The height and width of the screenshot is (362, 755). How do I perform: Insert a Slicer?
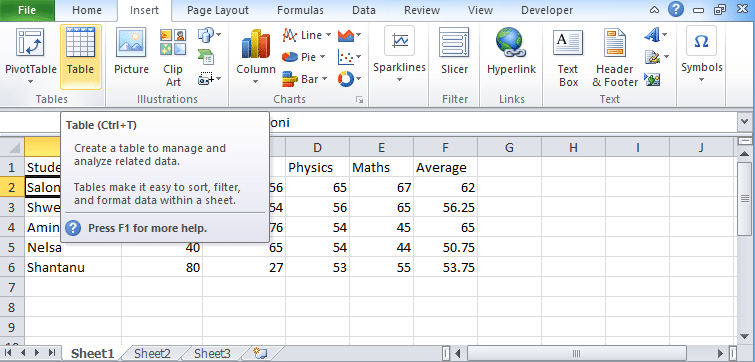coord(455,52)
